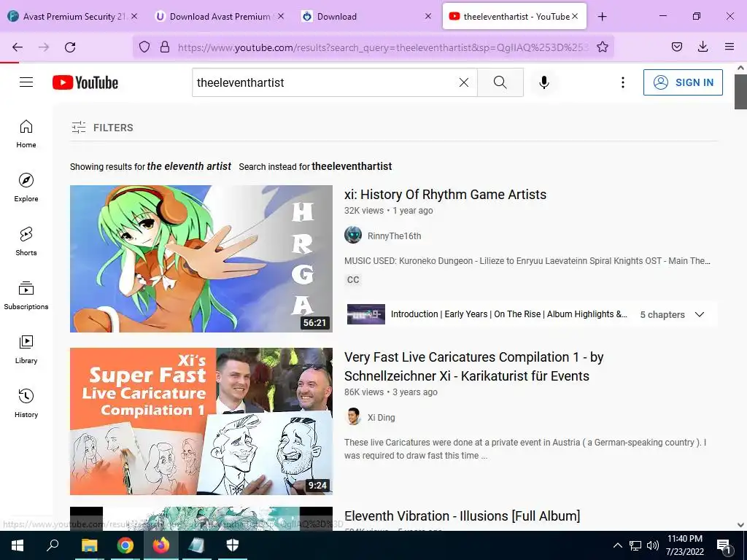This screenshot has width=747, height=560.
Task: Open Explore in the sidebar
Action: [x=26, y=187]
